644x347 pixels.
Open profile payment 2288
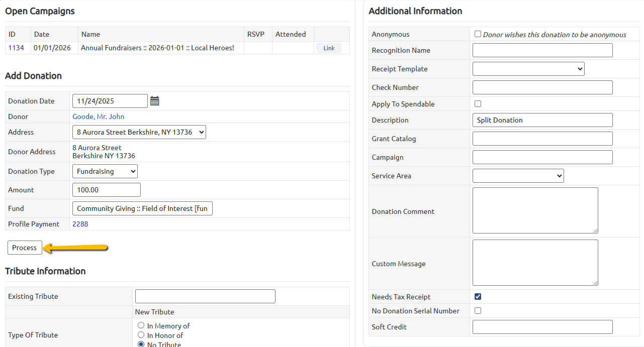click(x=80, y=224)
